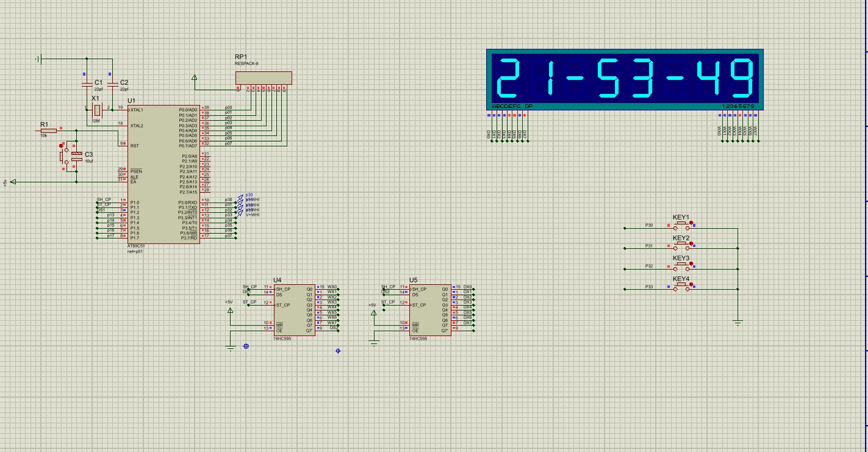
Task: Select the ground symbol below the KEY buttons
Action: (x=738, y=322)
